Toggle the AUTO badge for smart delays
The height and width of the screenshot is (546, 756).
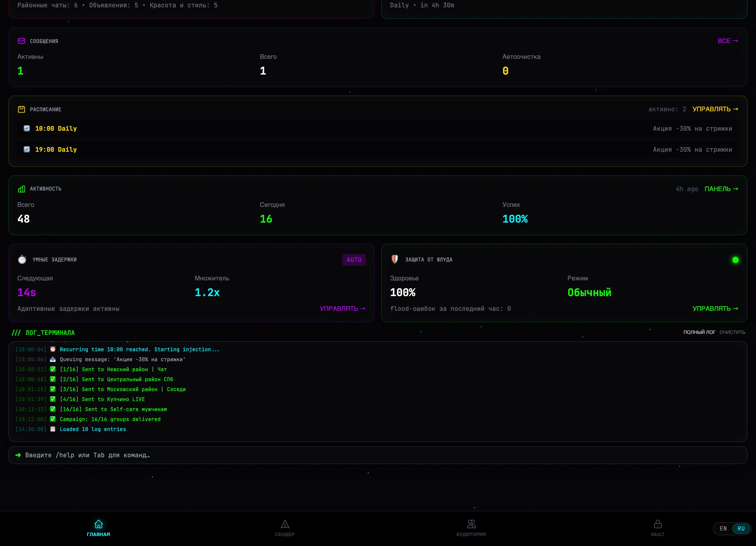coord(354,260)
